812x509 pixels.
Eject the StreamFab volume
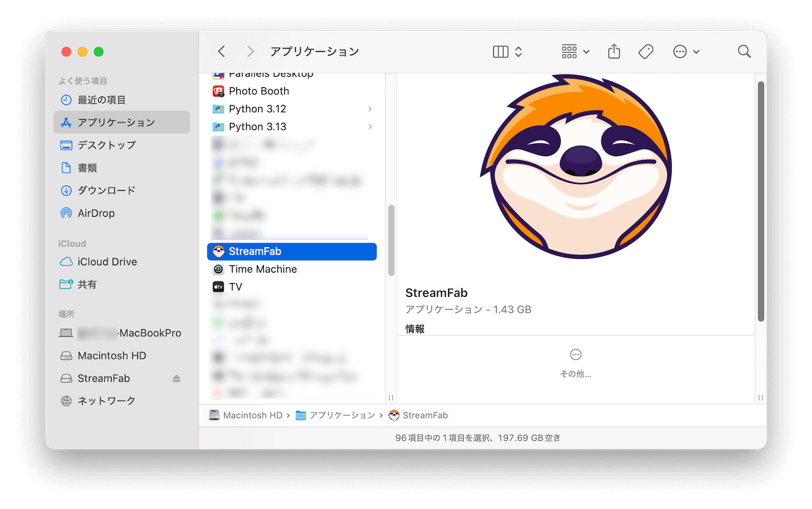177,378
